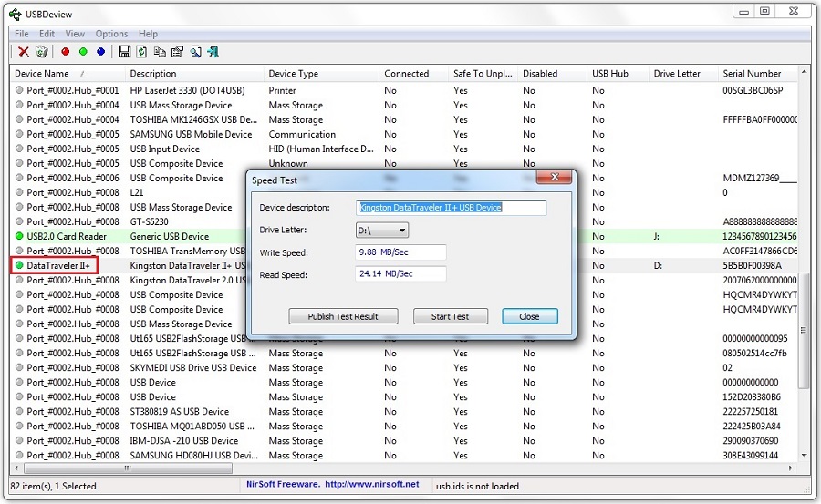821x504 pixels.
Task: Click Publish Test Result button
Action: (343, 316)
